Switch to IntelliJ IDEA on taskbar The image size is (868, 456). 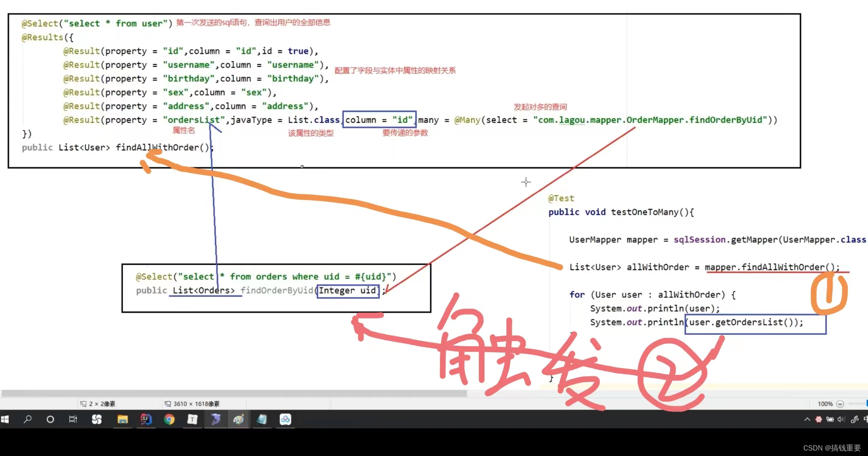point(146,419)
